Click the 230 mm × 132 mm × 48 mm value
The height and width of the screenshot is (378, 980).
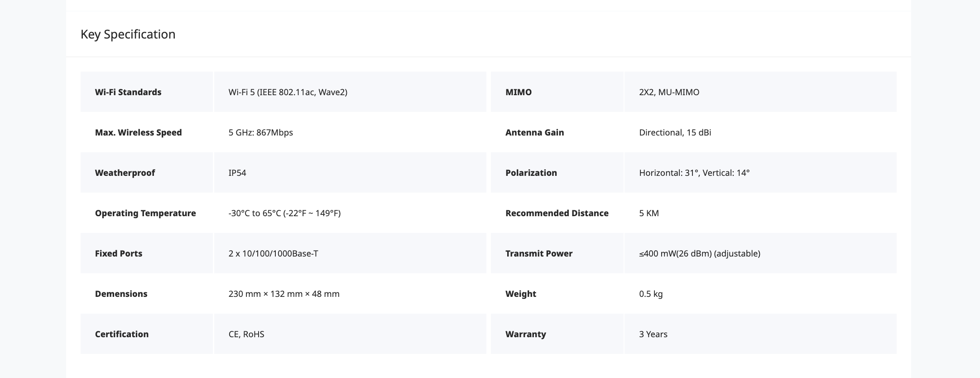[x=284, y=294]
